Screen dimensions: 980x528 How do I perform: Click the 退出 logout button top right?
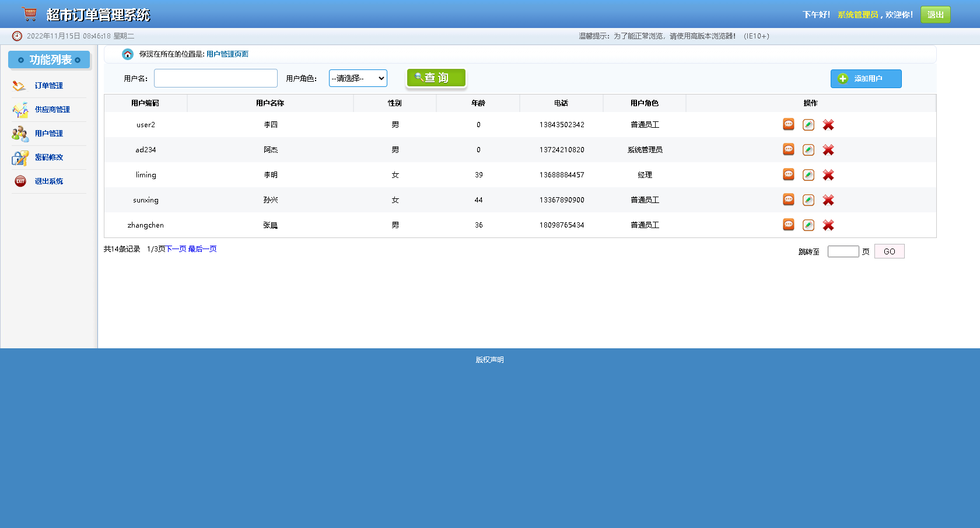click(x=935, y=14)
